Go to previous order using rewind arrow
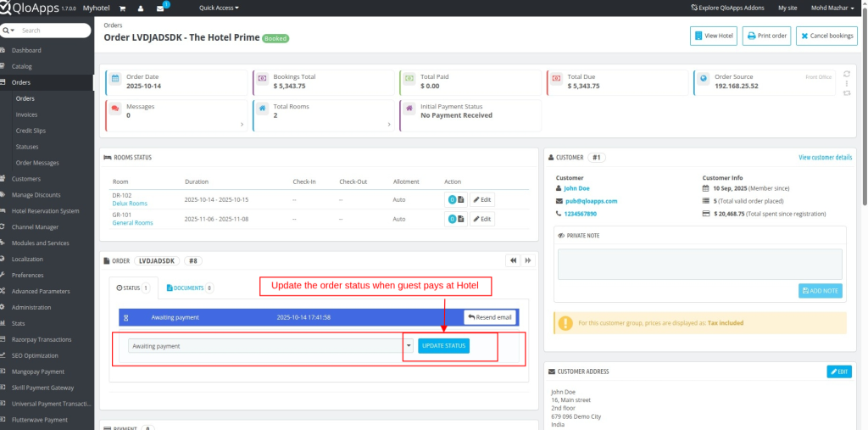868x430 pixels. (x=513, y=260)
